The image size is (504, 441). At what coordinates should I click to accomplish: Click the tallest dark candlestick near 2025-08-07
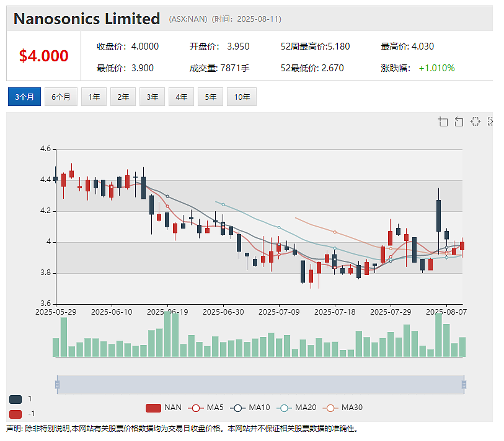click(438, 216)
